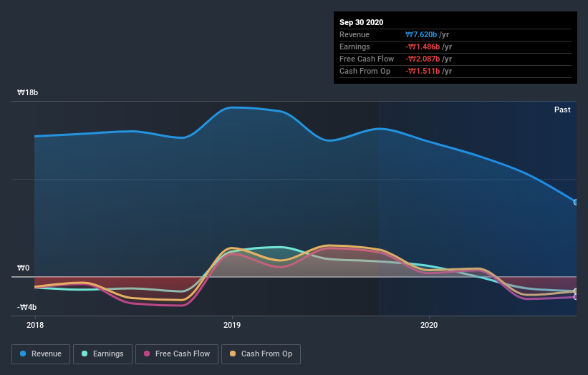Screen dimensions: 588x375
Task: Click the Earnings row label in tooltip
Action: point(355,47)
